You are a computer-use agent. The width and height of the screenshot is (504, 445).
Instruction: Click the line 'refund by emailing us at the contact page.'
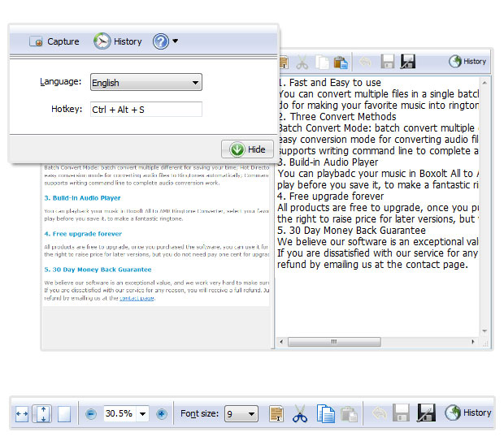373,265
